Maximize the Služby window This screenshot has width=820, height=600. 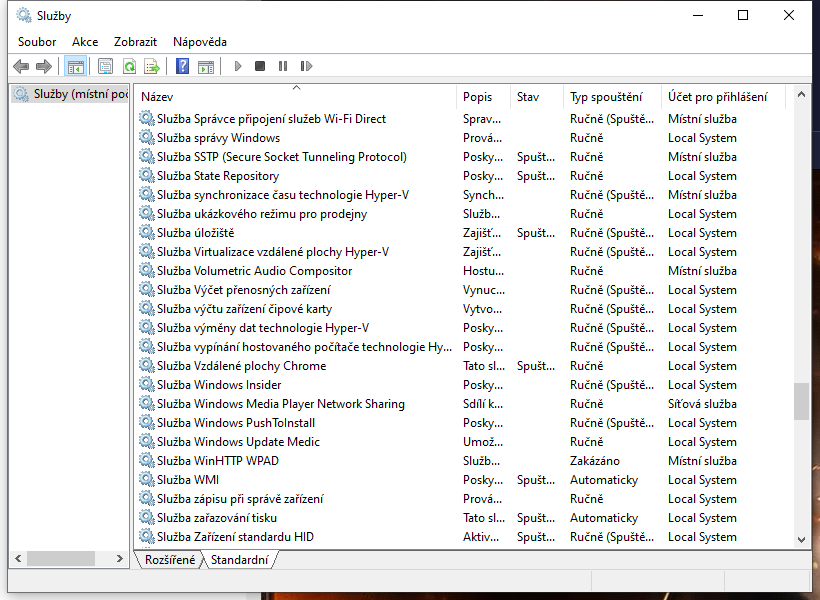[743, 15]
